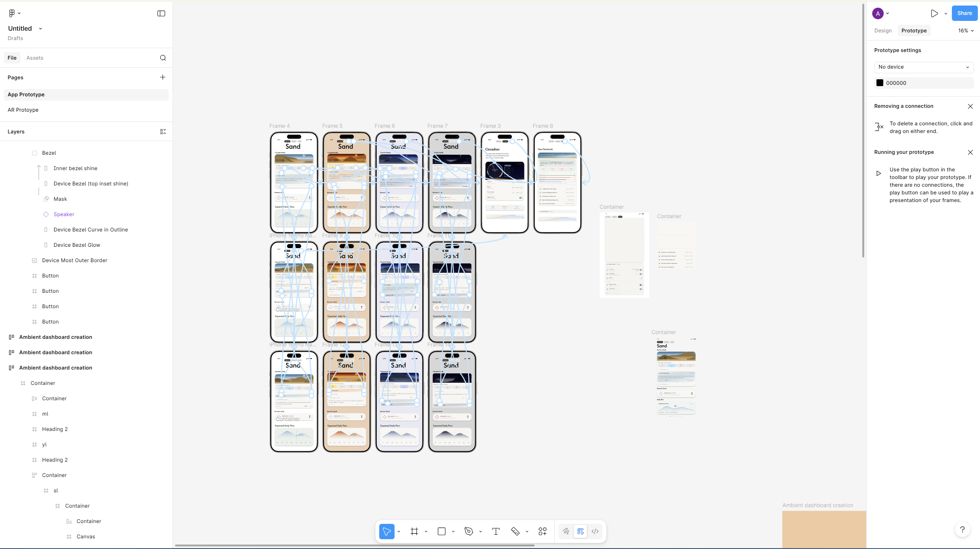Select the Frame tool in bottom toolbar
Image resolution: width=980 pixels, height=549 pixels.
[x=414, y=531]
